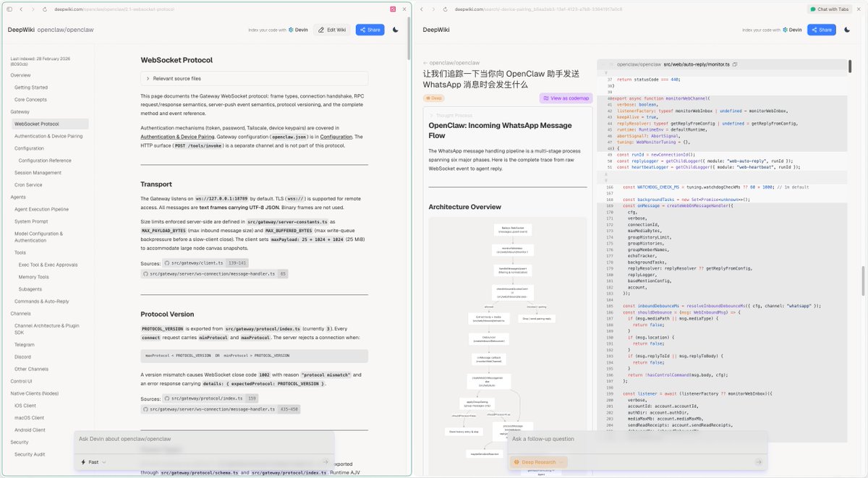Open Getting Started page
868x478 pixels.
pos(31,88)
